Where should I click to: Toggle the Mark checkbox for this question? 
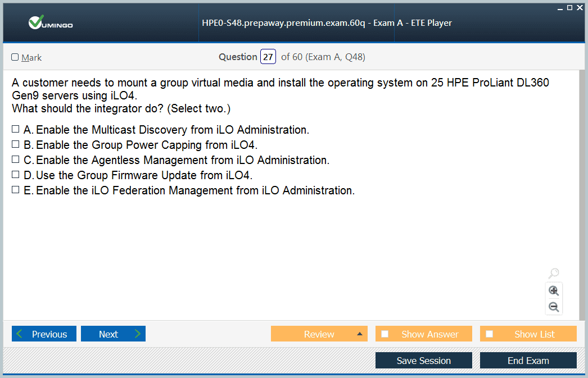15,57
